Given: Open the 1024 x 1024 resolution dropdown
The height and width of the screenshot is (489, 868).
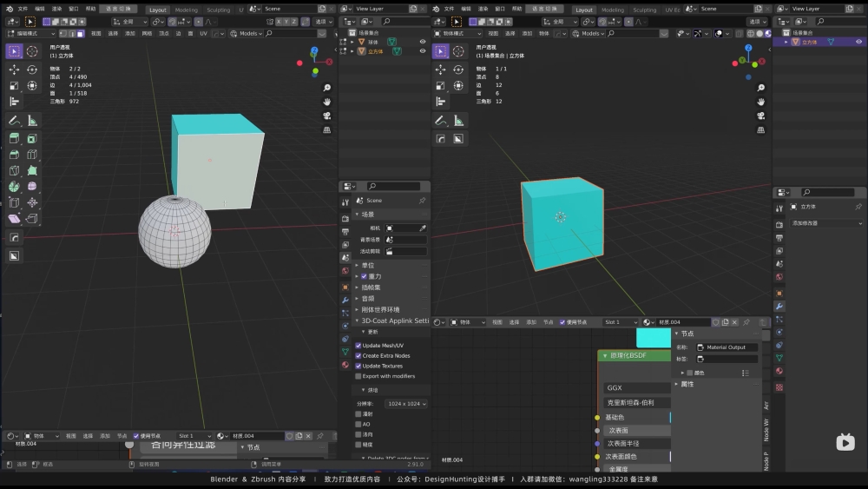Looking at the screenshot, I should [407, 404].
